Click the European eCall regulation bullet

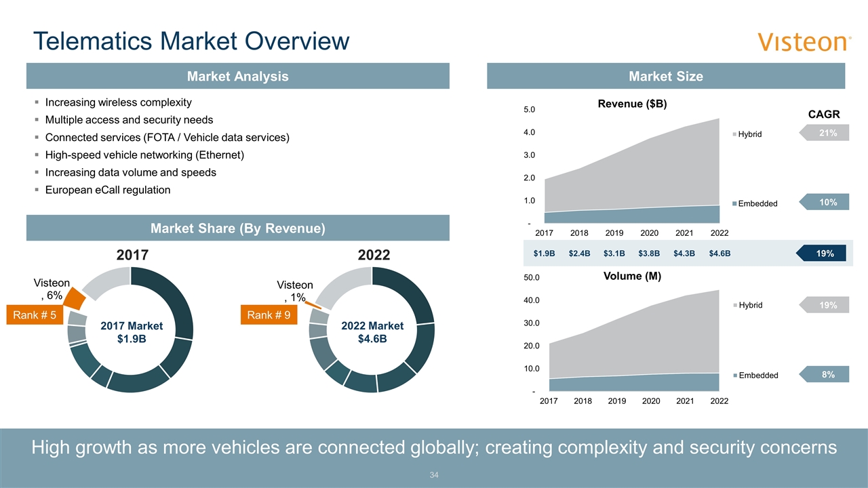107,190
